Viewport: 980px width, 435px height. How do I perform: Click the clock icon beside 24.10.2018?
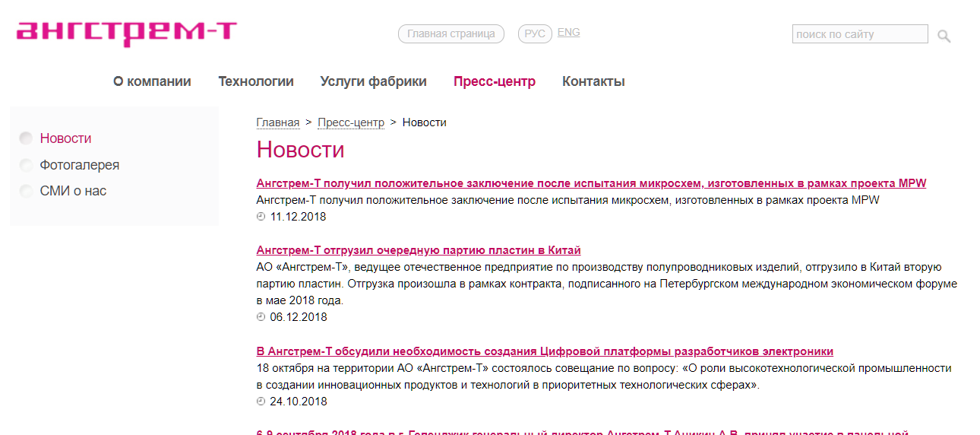[x=261, y=402]
